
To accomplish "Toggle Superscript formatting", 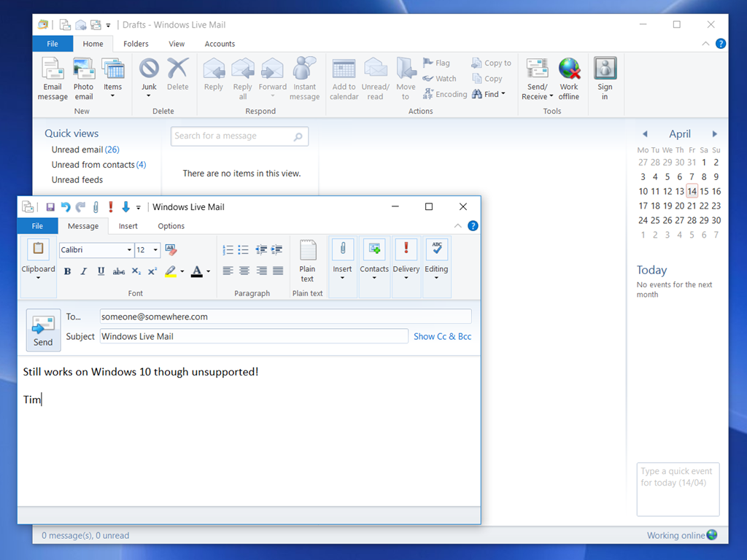I will pos(152,271).
